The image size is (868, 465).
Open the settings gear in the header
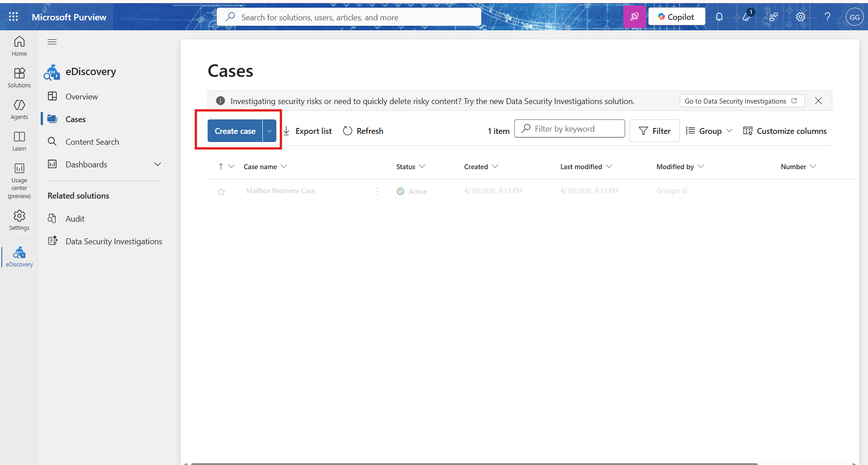tap(801, 17)
